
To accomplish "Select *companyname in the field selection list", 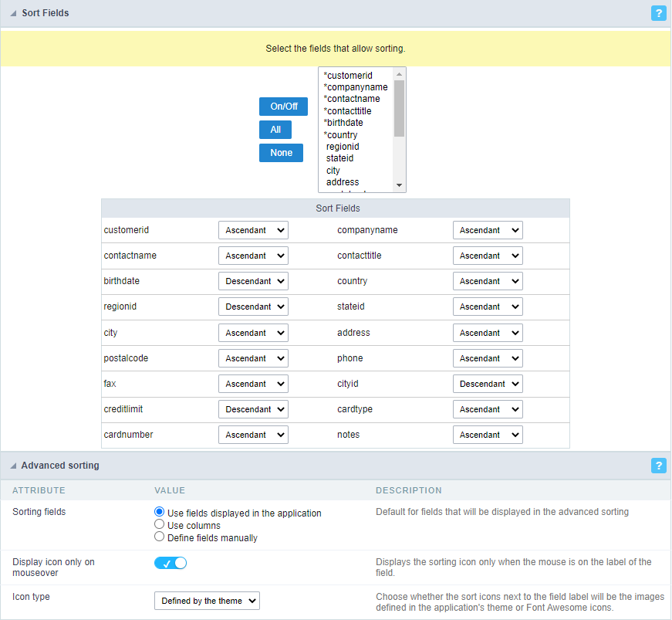I will (356, 86).
